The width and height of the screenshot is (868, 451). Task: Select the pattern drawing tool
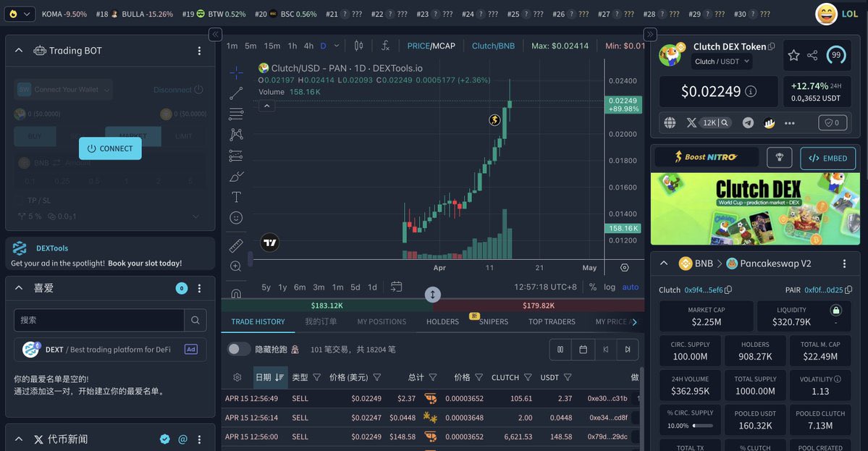click(236, 135)
